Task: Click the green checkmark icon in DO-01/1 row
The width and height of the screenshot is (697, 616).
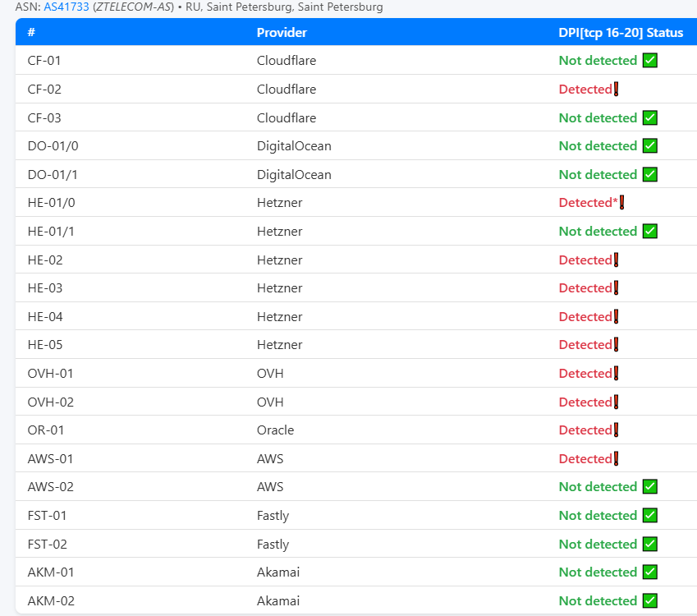Action: [650, 174]
